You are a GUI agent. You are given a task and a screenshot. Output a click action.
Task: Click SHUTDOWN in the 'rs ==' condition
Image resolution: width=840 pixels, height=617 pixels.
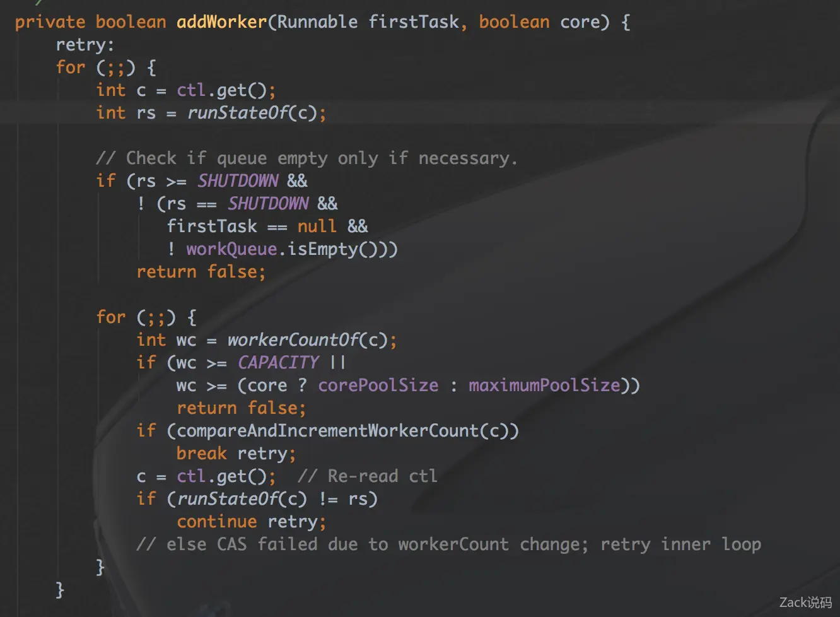pos(268,204)
